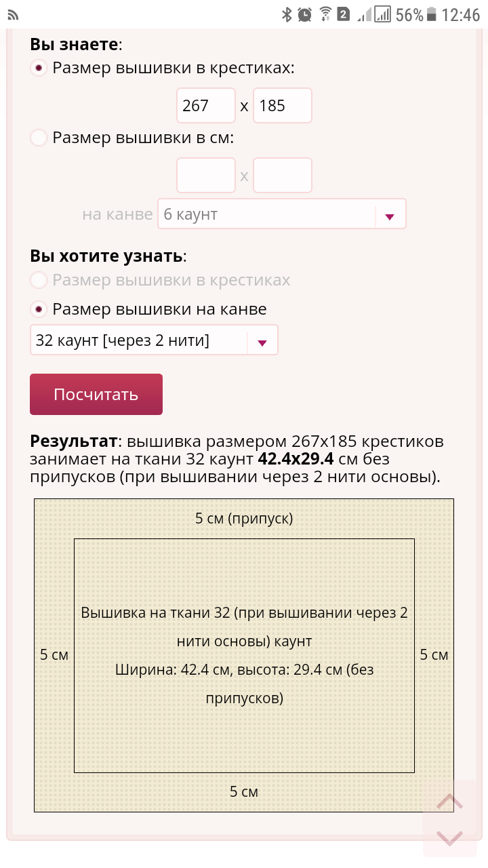The height and width of the screenshot is (868, 488).
Task: Click the width field containing 267
Action: click(205, 106)
